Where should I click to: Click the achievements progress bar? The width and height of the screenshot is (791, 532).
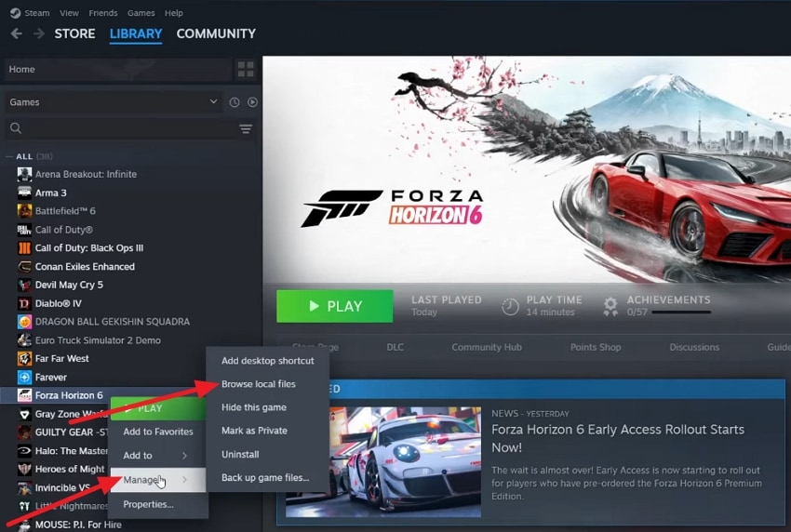pyautogui.click(x=681, y=313)
